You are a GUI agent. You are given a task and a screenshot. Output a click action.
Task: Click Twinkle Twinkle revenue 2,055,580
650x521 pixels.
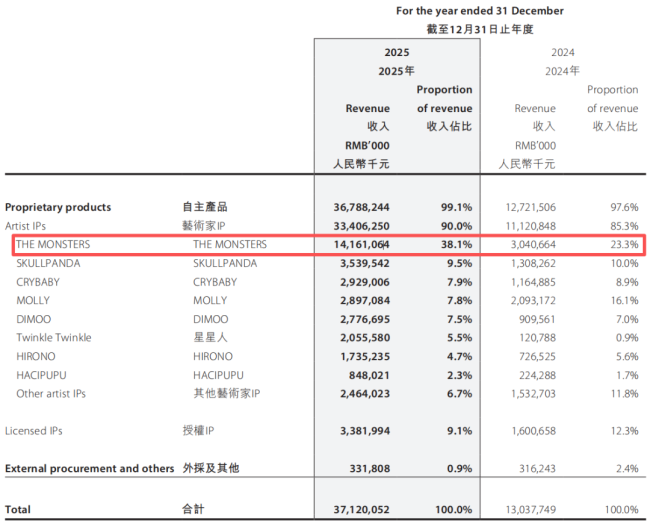[365, 338]
